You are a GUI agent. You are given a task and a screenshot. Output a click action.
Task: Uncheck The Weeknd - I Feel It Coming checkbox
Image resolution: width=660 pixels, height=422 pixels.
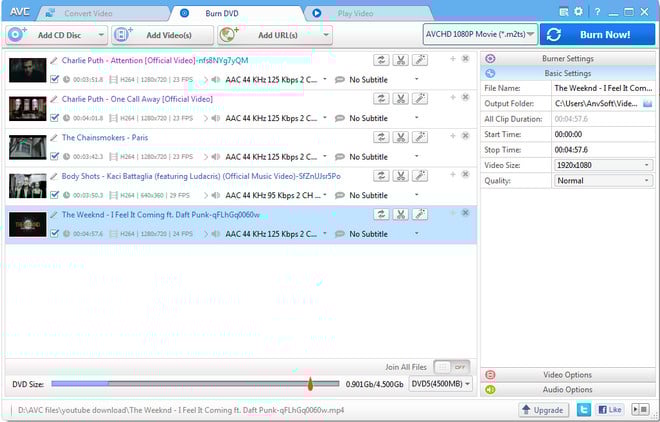54,234
